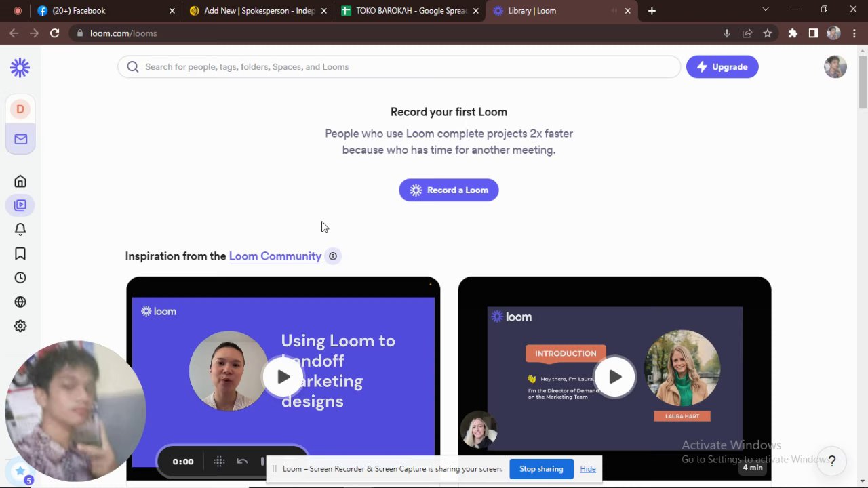Click the Hide link in sharing bar
This screenshot has width=868, height=488.
(x=588, y=469)
